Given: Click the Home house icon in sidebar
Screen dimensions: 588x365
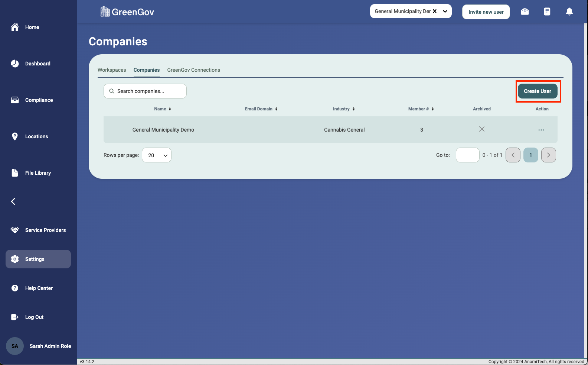Looking at the screenshot, I should (15, 27).
